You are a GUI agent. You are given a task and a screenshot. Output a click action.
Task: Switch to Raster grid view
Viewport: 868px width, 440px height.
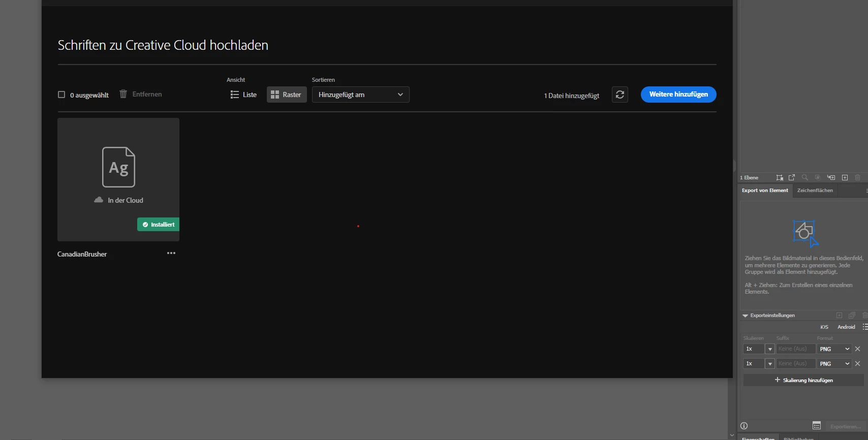(x=287, y=95)
